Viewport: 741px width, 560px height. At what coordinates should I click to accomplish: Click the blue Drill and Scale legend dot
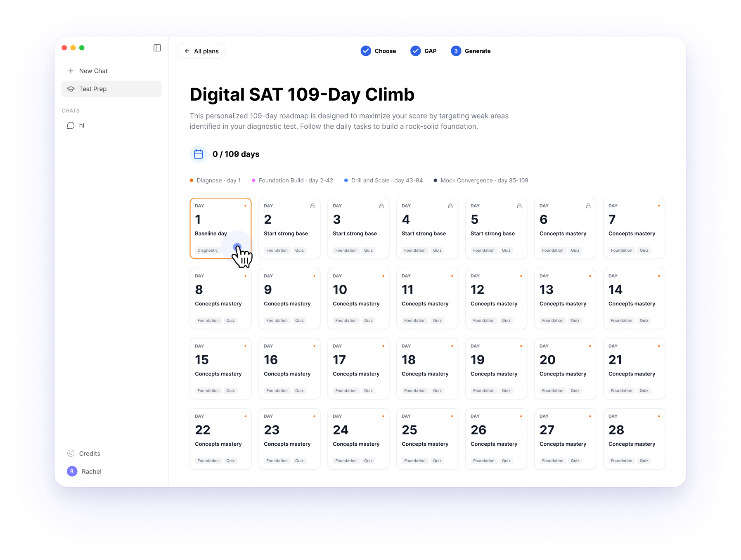point(346,180)
